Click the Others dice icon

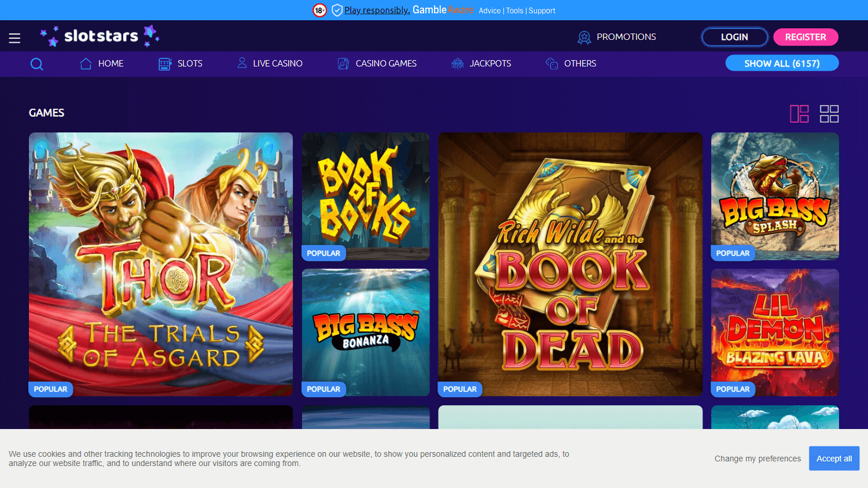pos(552,64)
